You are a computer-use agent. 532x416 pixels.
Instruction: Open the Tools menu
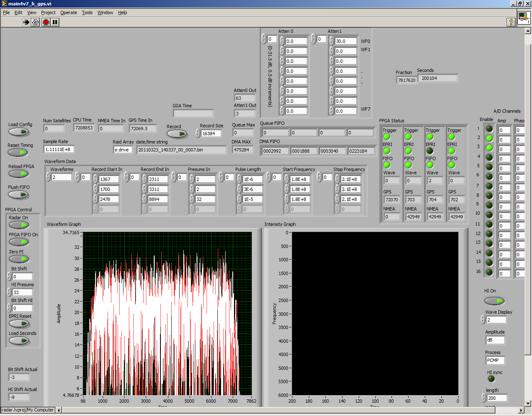click(x=87, y=12)
